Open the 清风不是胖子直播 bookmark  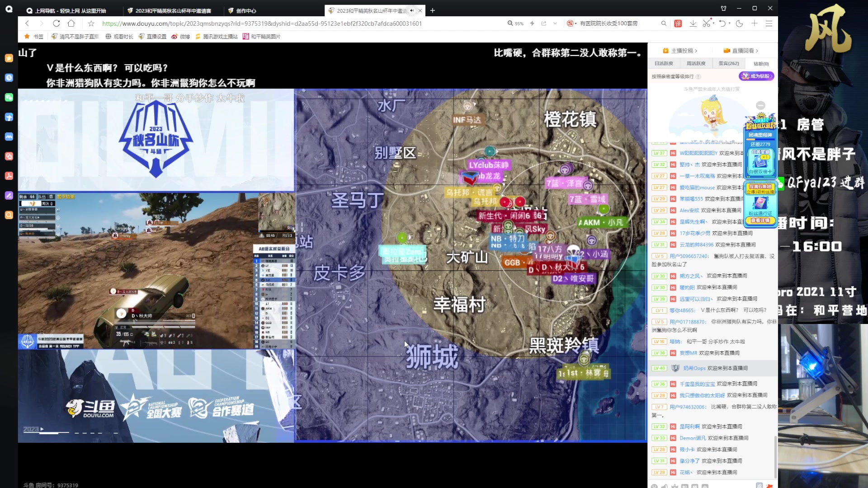point(75,37)
